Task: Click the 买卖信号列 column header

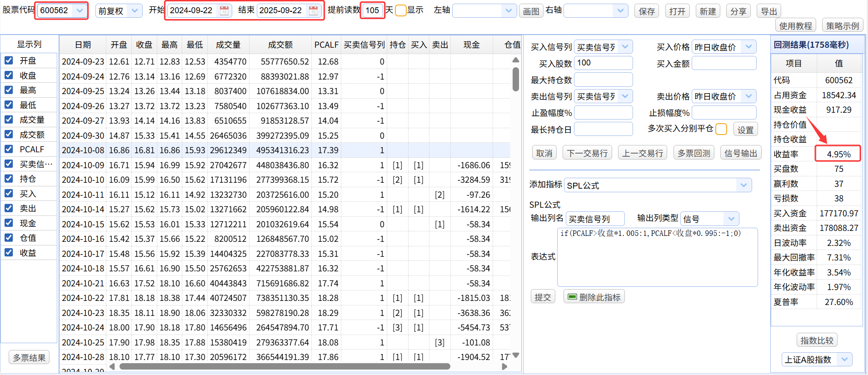Action: 364,45
